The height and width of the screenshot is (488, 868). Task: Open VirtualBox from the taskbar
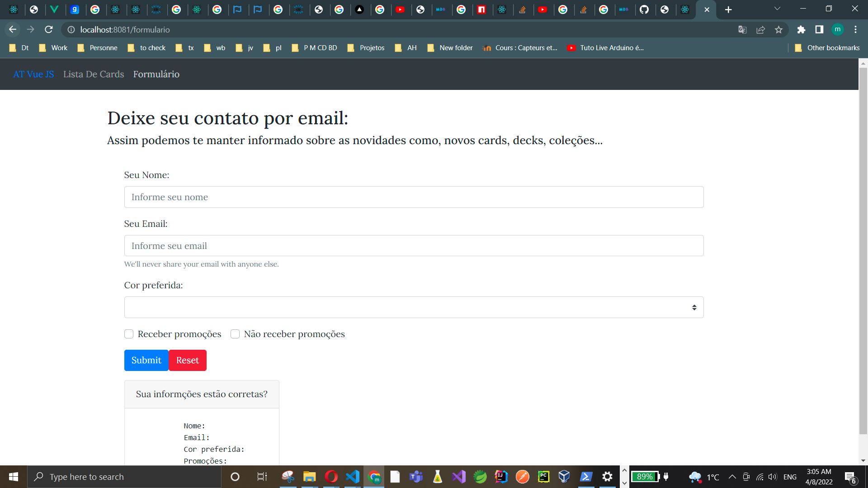pyautogui.click(x=564, y=476)
